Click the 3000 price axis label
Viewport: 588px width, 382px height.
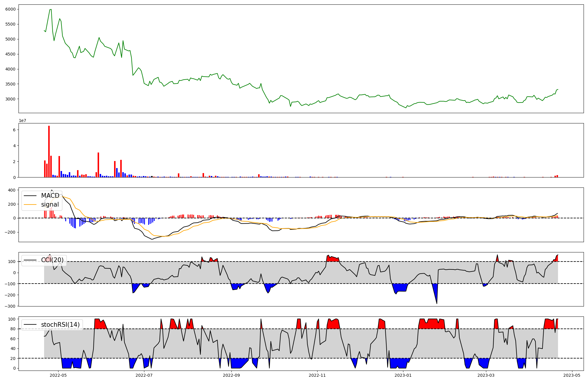[x=10, y=99]
